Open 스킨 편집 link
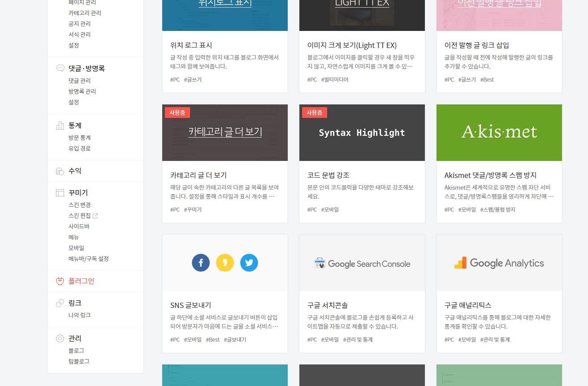The height and width of the screenshot is (386, 588). (x=79, y=216)
